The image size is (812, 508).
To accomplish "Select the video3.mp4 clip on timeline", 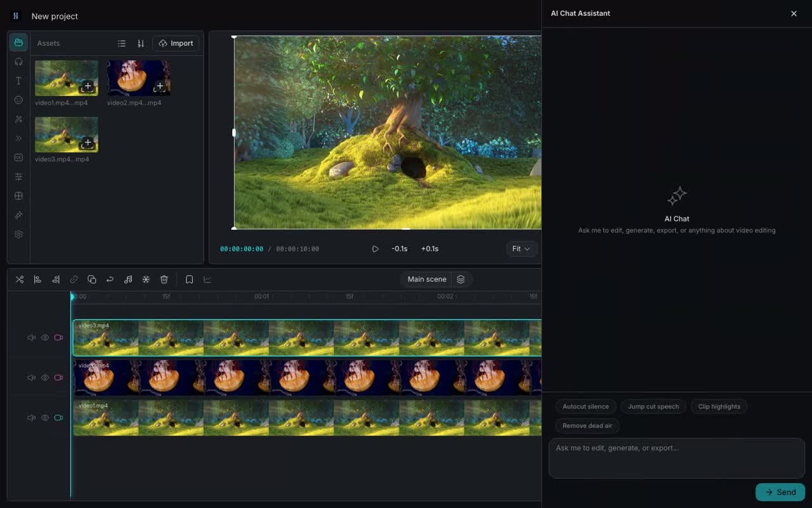I will 307,338.
